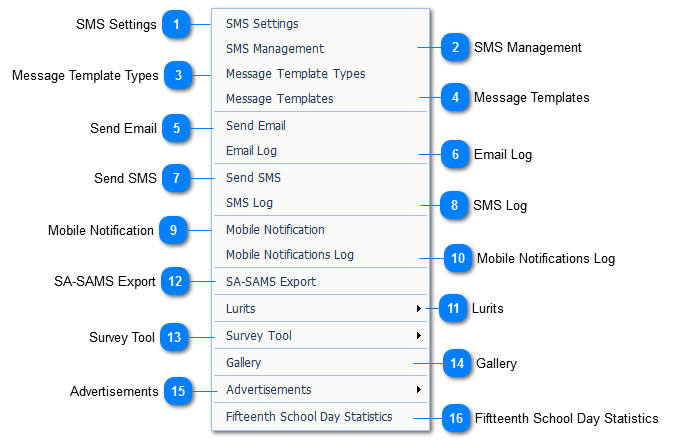Image resolution: width=675 pixels, height=443 pixels.
Task: Choose SMS Management from the menu
Action: click(x=274, y=48)
